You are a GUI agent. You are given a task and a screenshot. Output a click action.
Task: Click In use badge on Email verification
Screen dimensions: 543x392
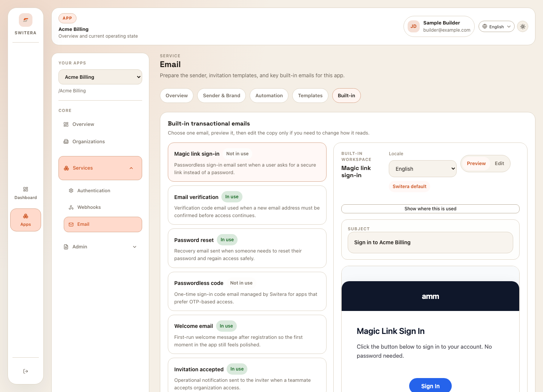pyautogui.click(x=232, y=197)
